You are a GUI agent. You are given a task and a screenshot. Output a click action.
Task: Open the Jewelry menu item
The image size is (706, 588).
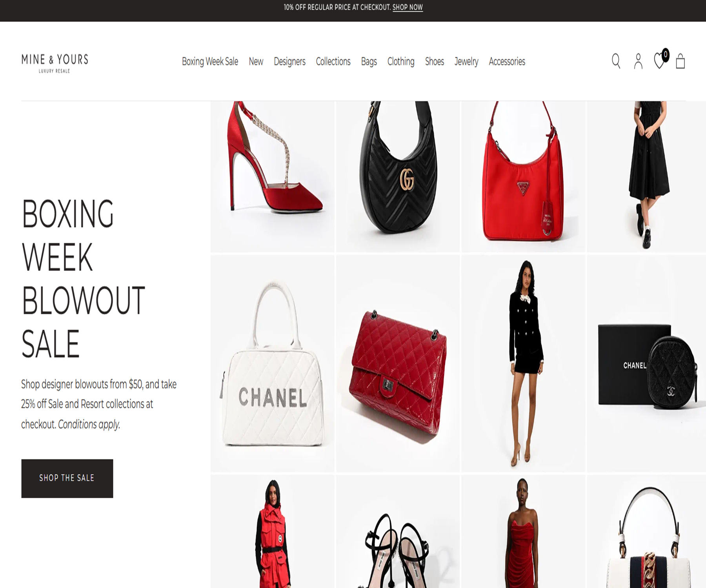(466, 62)
